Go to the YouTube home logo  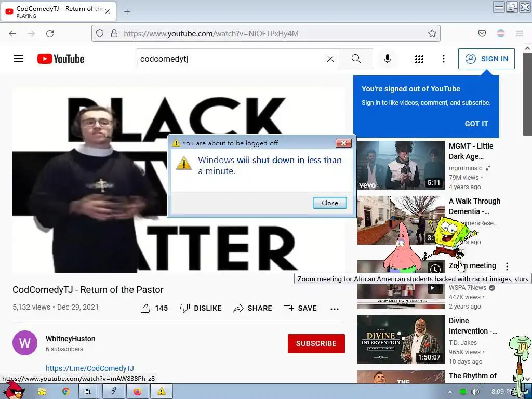(x=61, y=59)
